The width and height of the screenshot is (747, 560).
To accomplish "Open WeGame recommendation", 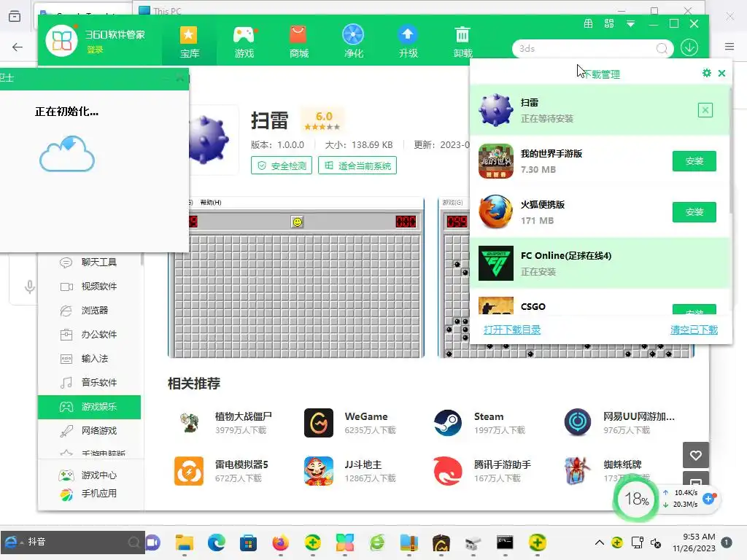I will tap(350, 422).
